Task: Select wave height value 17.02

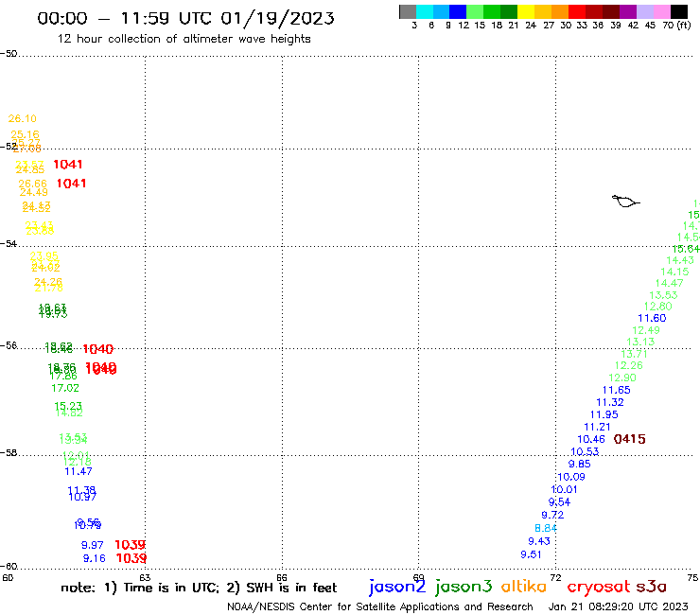Action: click(x=65, y=388)
